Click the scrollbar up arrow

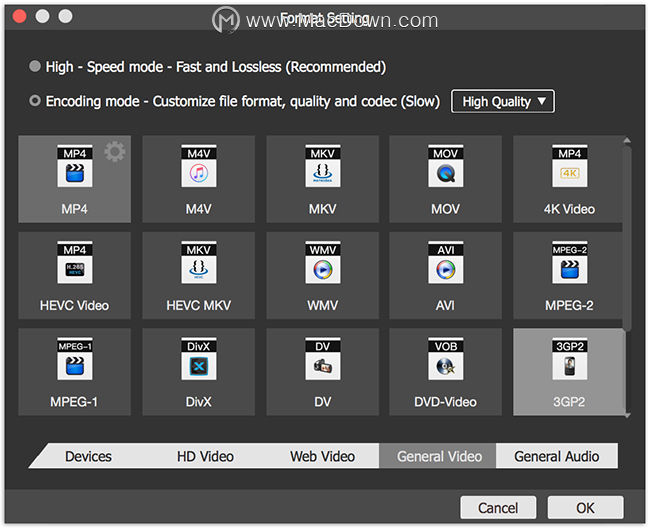click(627, 140)
